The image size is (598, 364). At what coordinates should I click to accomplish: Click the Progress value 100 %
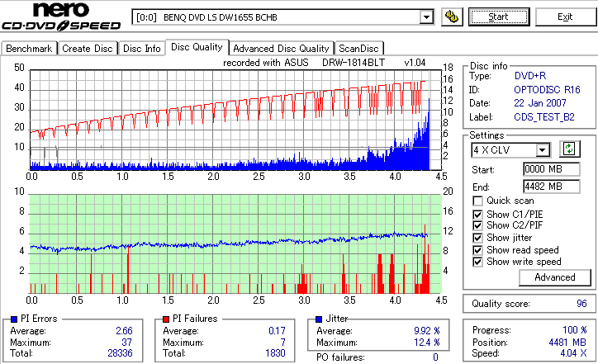tap(574, 329)
